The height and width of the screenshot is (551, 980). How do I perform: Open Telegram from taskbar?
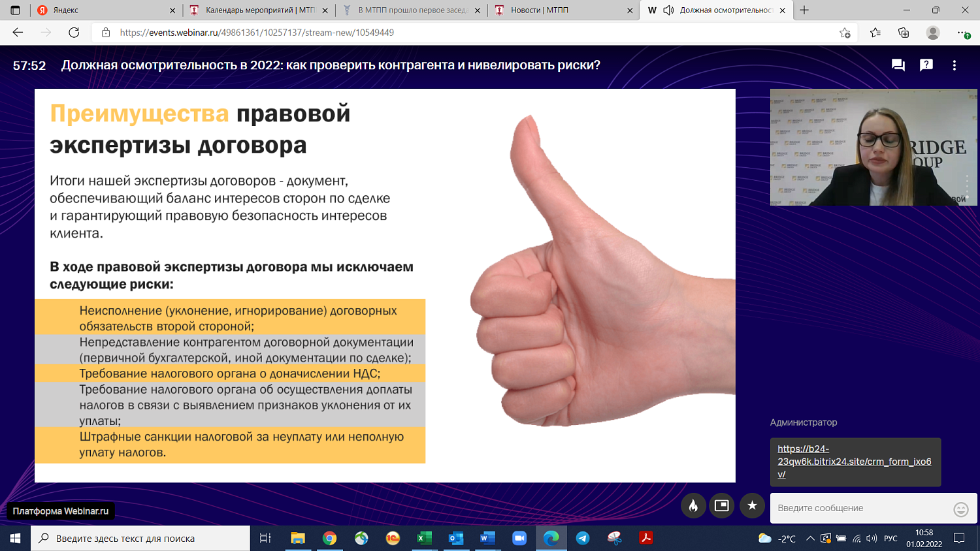(582, 539)
